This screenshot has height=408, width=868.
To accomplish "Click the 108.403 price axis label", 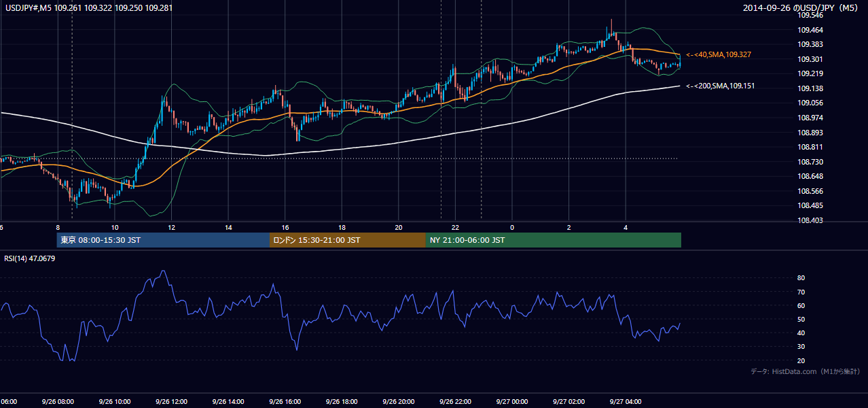I will click(810, 220).
